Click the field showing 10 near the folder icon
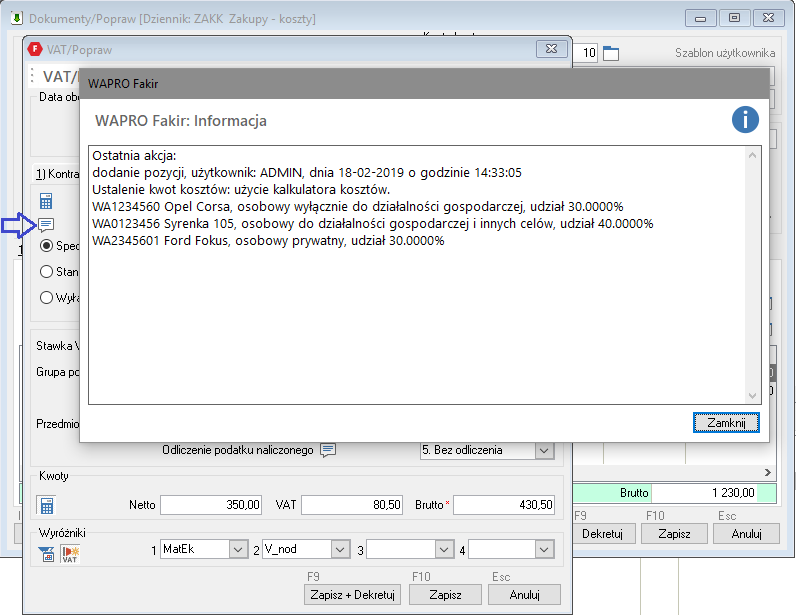The width and height of the screenshot is (796, 615). tap(586, 53)
